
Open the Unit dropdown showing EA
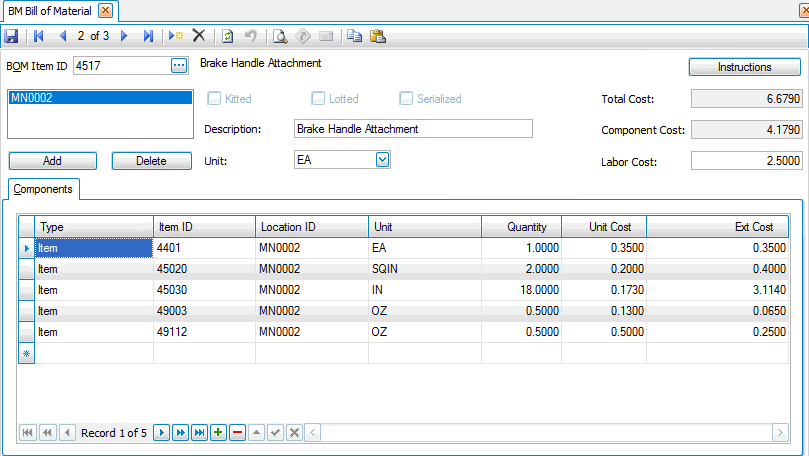[382, 160]
